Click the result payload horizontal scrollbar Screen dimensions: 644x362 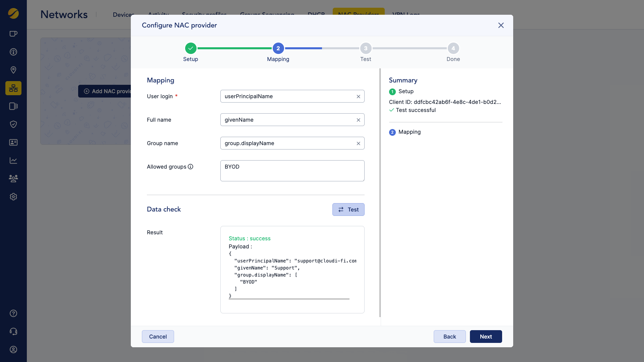(289, 299)
